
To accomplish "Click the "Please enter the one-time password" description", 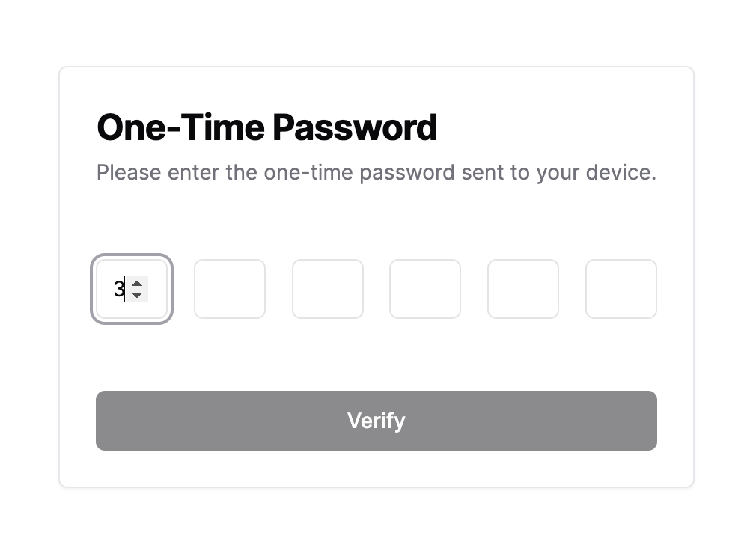I will point(377,173).
